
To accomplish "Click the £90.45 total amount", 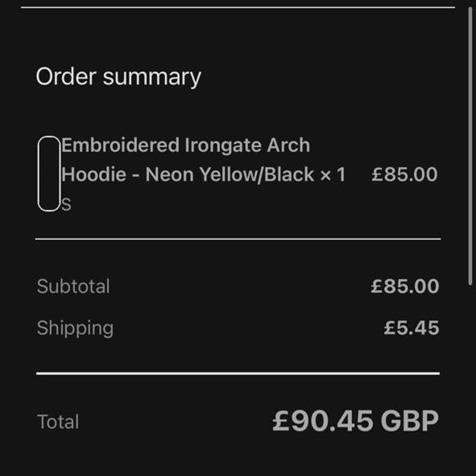I will click(322, 421).
